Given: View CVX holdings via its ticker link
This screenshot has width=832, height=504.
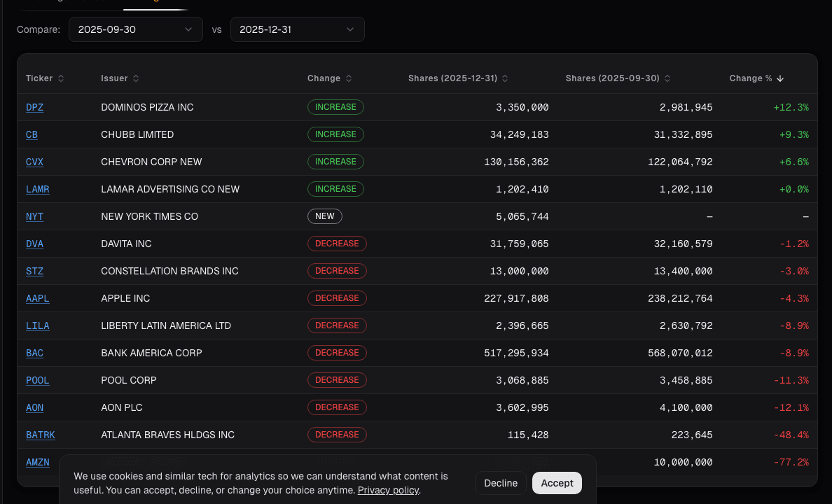Looking at the screenshot, I should (34, 162).
